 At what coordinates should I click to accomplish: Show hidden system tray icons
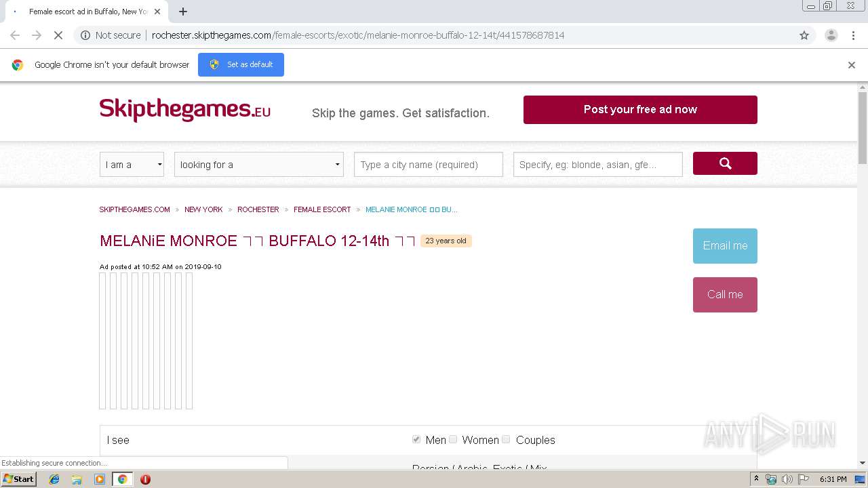pos(756,479)
